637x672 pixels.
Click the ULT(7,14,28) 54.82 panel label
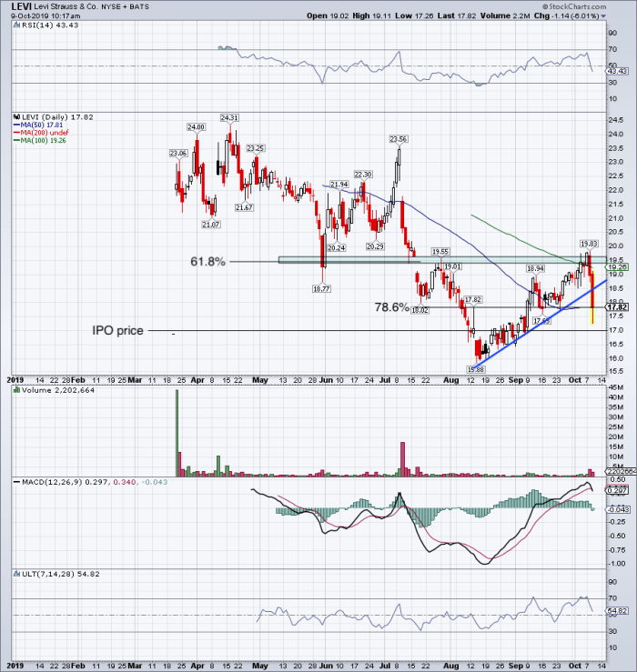pyautogui.click(x=60, y=574)
